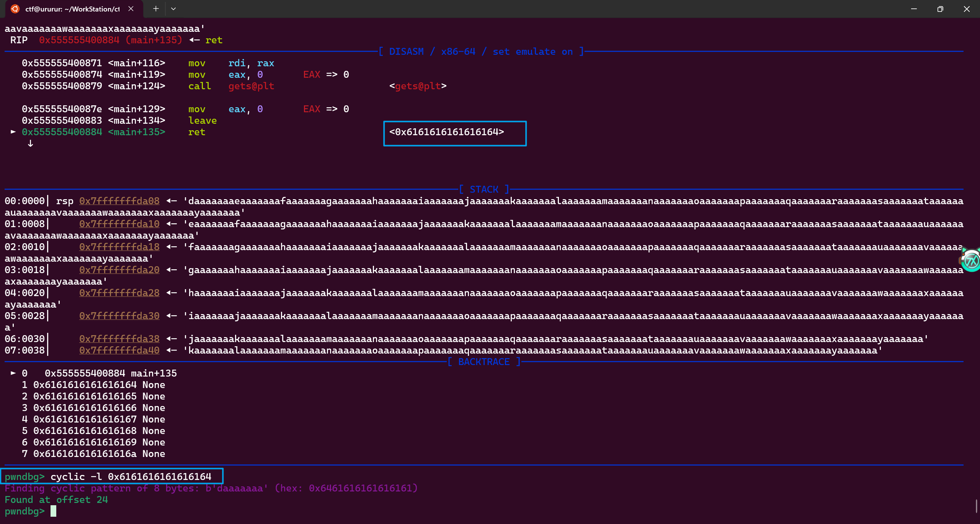Click the Ubuntu icon on the terminal tab

tap(15, 9)
